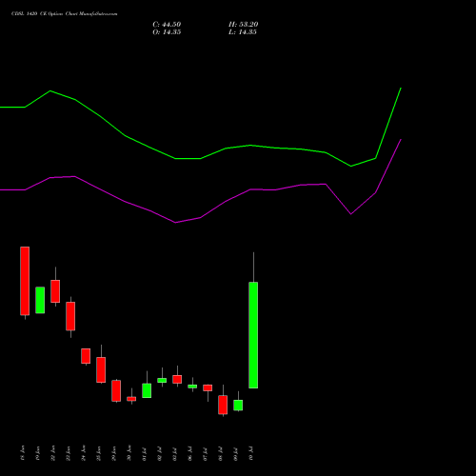Viewport: 476px width, 476px height.
Task: Select the tall green candle at chart's end
Action: point(253,335)
